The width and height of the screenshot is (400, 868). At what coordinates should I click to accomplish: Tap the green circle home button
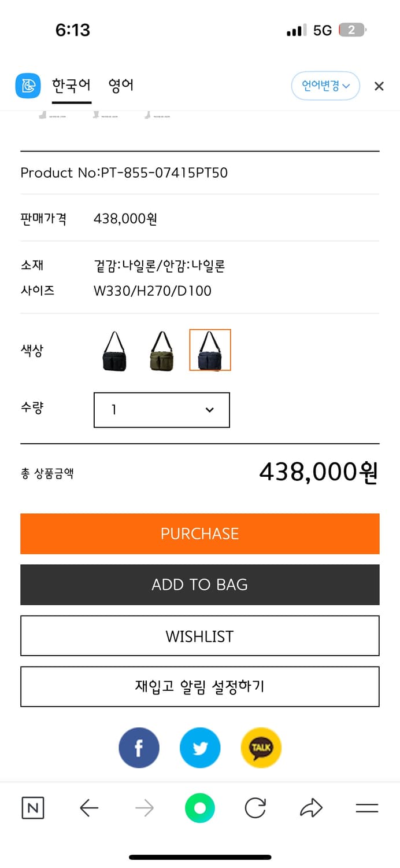tap(200, 808)
